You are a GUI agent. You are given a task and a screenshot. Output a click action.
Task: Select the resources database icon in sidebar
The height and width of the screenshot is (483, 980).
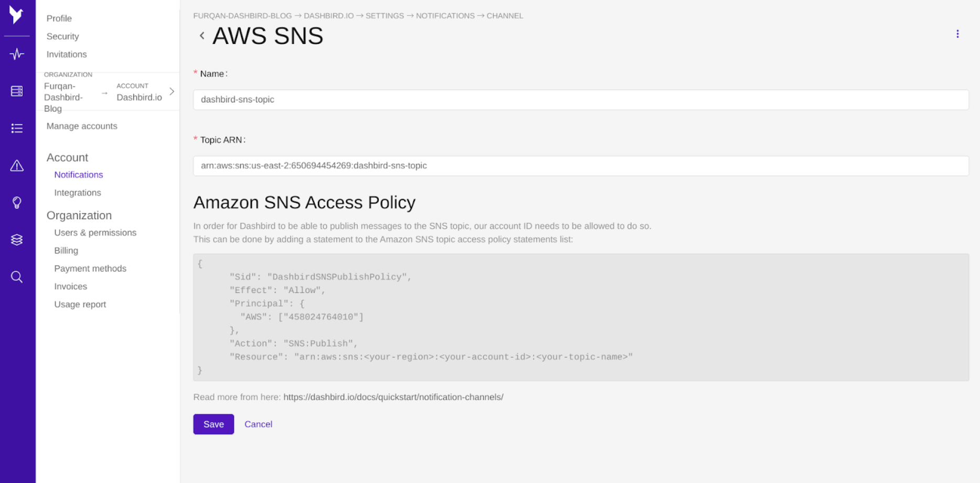[17, 91]
